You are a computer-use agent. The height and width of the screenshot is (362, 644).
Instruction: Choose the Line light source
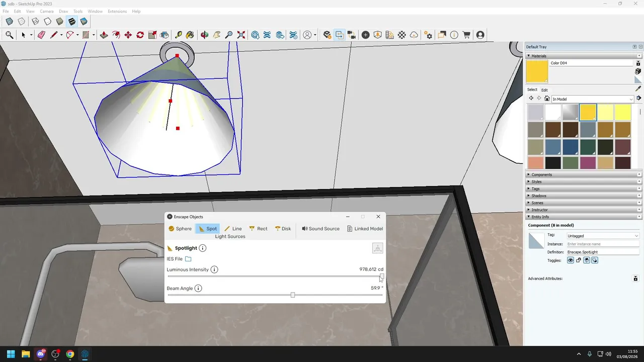233,229
